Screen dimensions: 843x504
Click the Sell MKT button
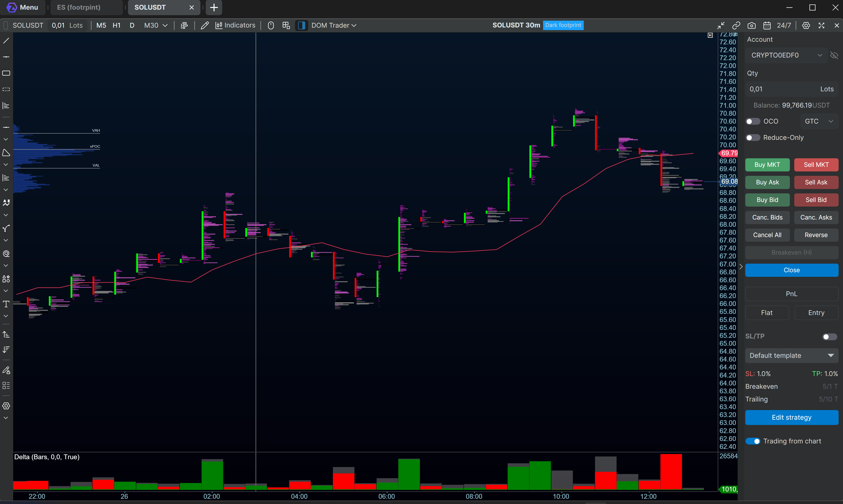[x=816, y=165]
